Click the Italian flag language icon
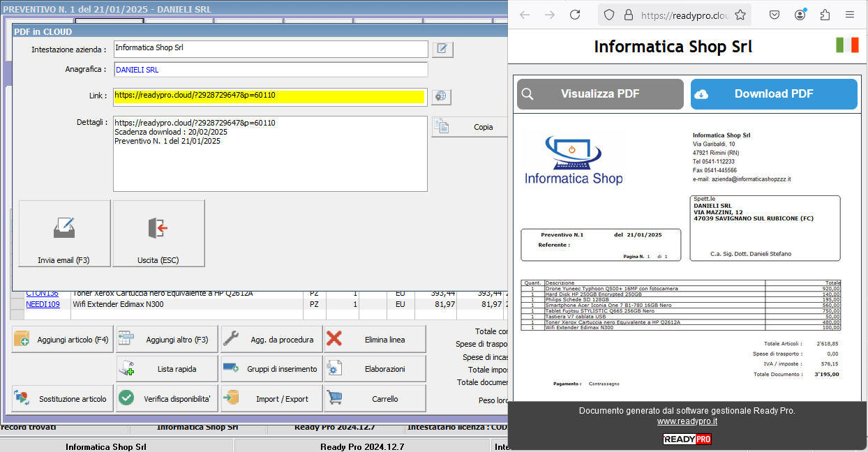Screen dimensions: 868x452 point(848,45)
